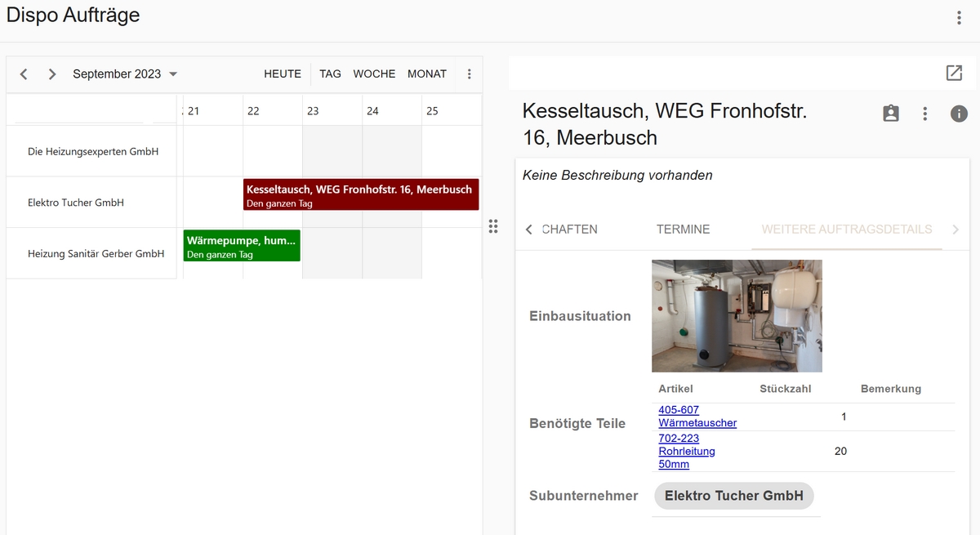This screenshot has width=980, height=535.
Task: Navigate to the previous calendar period
Action: tap(23, 73)
